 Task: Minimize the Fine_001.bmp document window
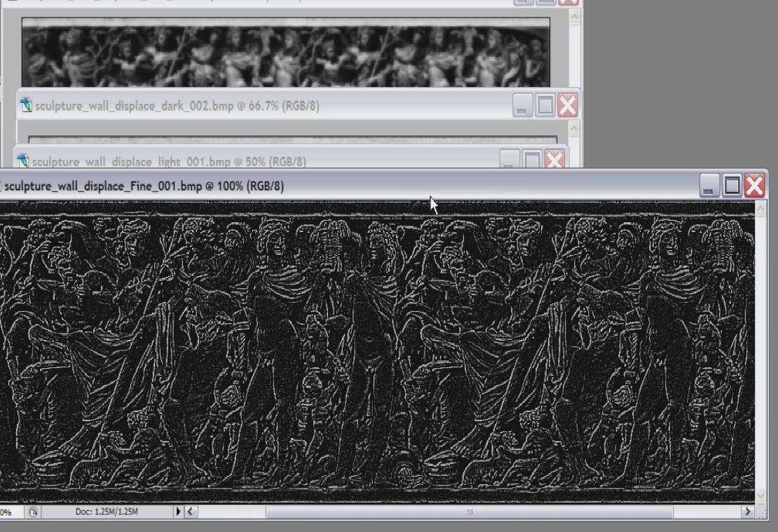(x=709, y=186)
